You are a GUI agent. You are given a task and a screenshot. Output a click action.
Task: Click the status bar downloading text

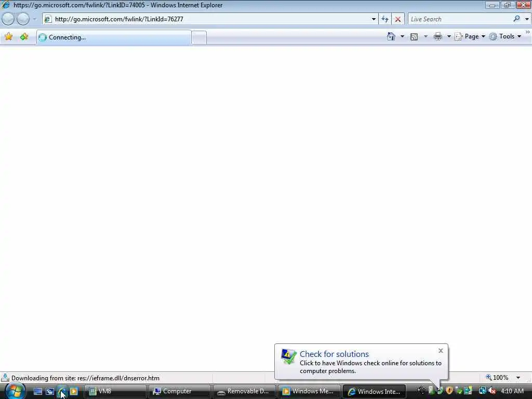85,378
